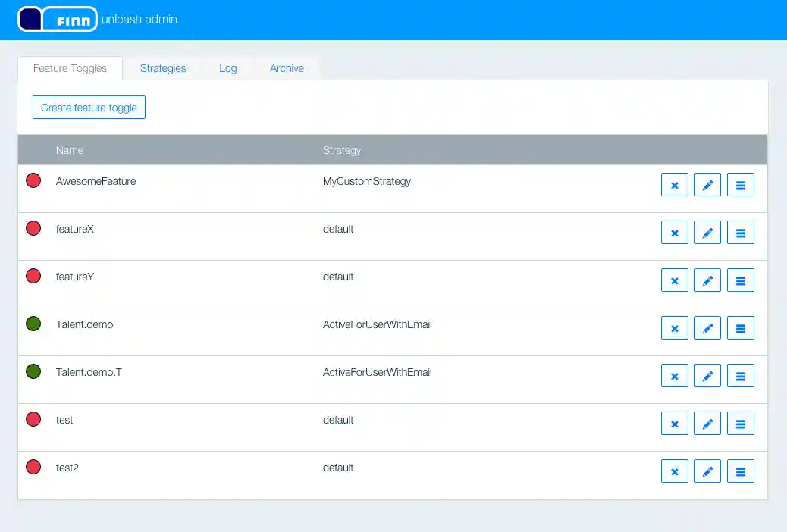The height and width of the screenshot is (532, 787).
Task: Enable the test feature via its status dot
Action: click(x=33, y=419)
